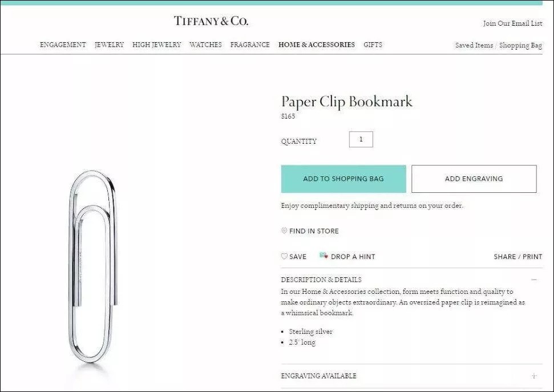Click the Drop a Hint gift icon
The height and width of the screenshot is (392, 554).
point(323,255)
